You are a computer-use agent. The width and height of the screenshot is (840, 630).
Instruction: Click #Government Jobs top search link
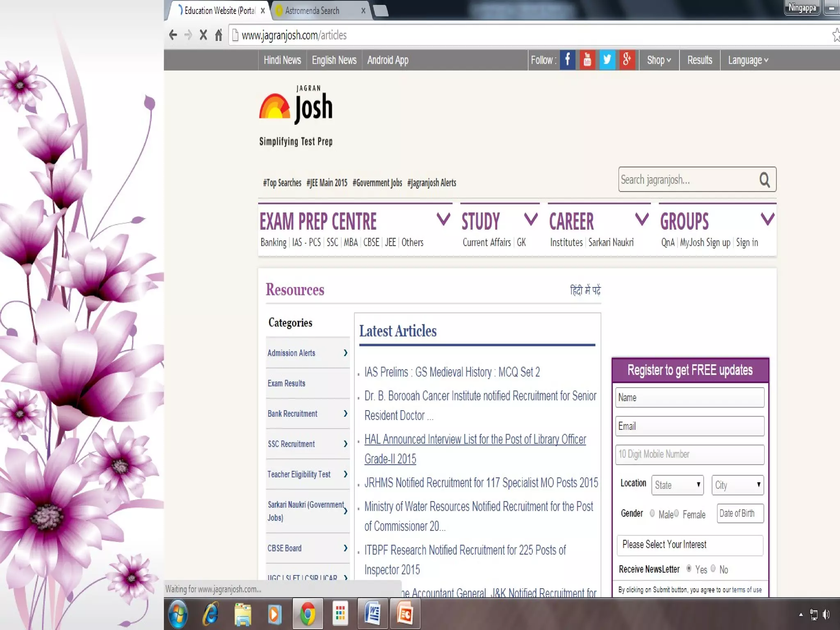tap(377, 183)
